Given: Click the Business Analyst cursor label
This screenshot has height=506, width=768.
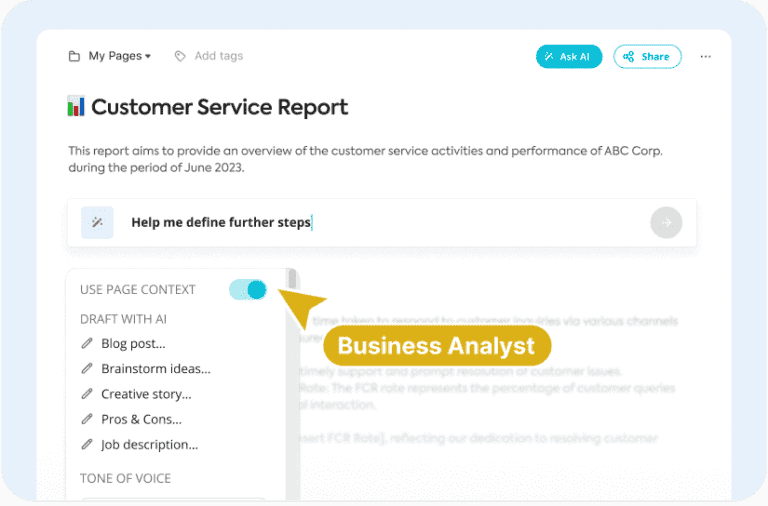Looking at the screenshot, I should point(436,346).
